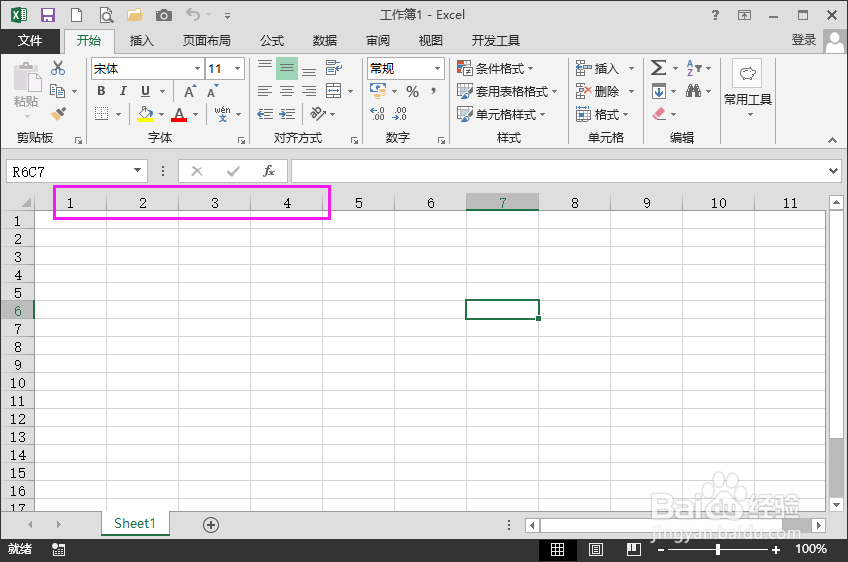Click the Decrease Font Size icon
Screen dimensions: 848x562
213,91
